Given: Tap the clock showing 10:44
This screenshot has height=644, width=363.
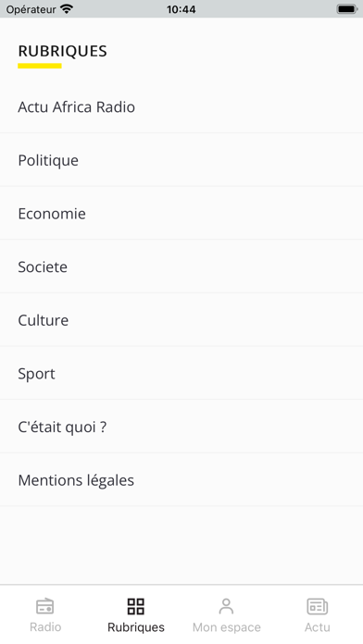Looking at the screenshot, I should tap(181, 9).
